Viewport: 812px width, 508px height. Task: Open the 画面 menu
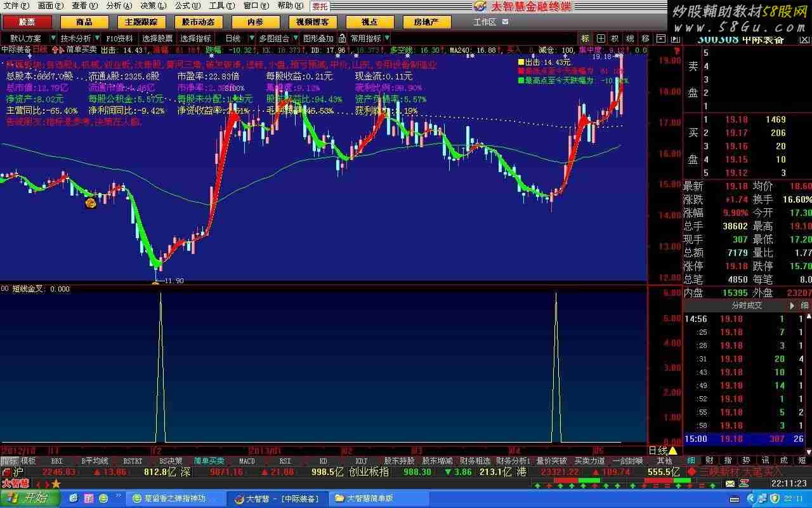[x=50, y=6]
